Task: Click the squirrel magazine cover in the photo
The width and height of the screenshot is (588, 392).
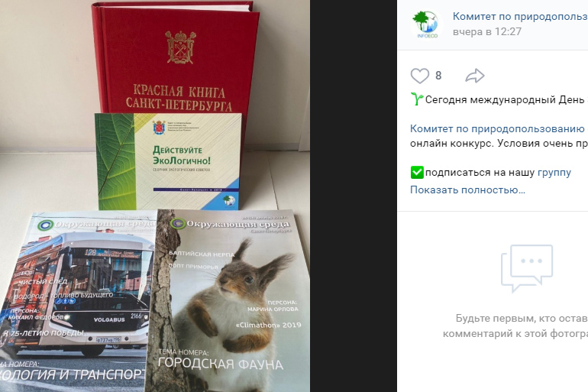Action: tap(228, 301)
